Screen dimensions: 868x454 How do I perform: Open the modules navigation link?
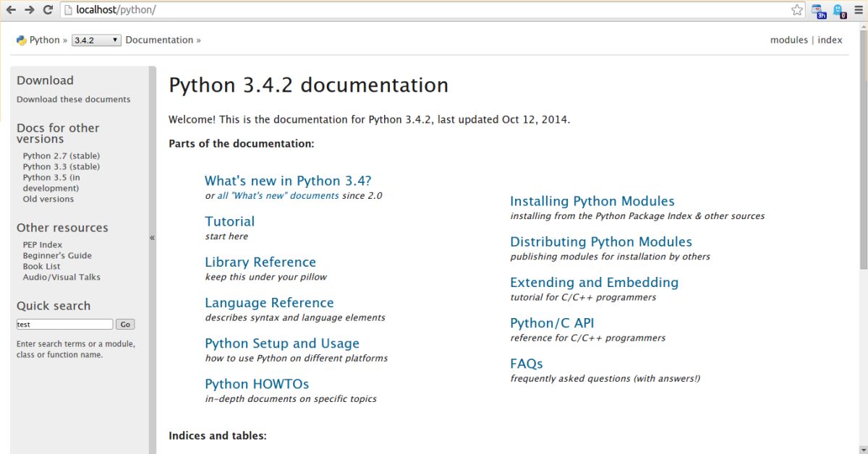tap(788, 40)
